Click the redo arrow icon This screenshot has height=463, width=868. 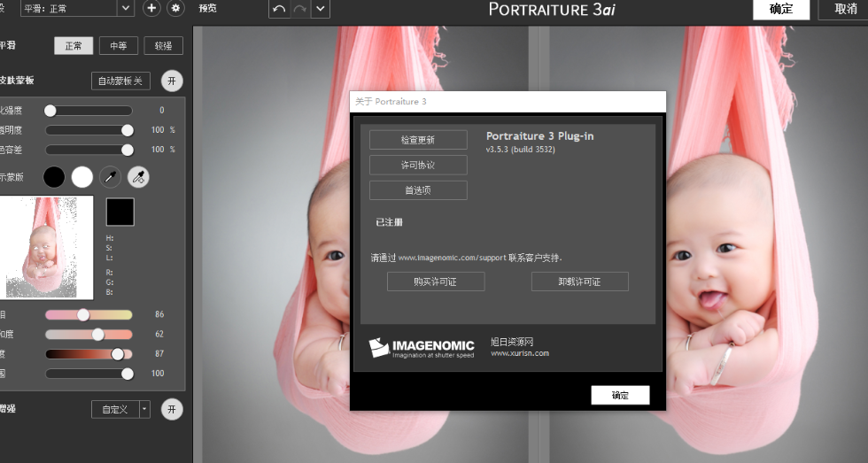coord(299,9)
